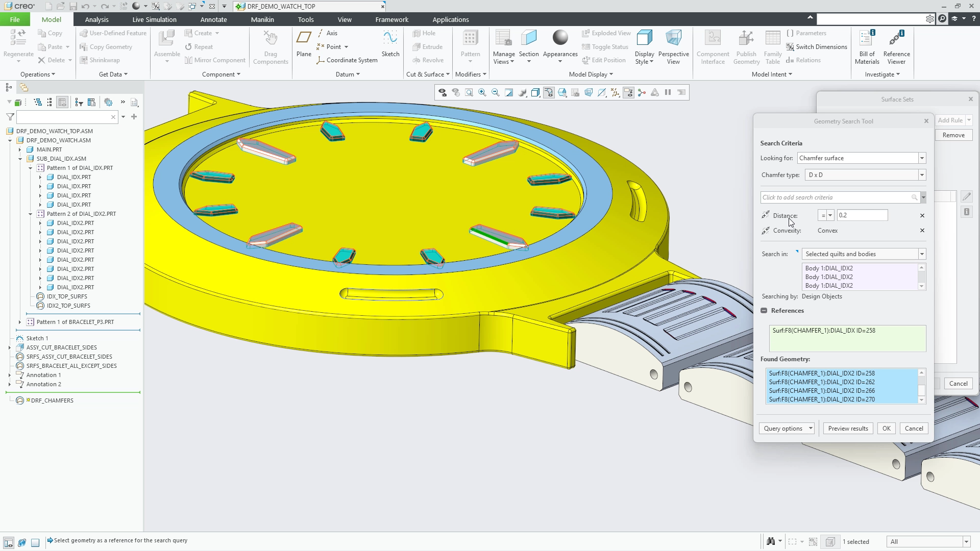Click the Perspective View icon

[x=673, y=46]
